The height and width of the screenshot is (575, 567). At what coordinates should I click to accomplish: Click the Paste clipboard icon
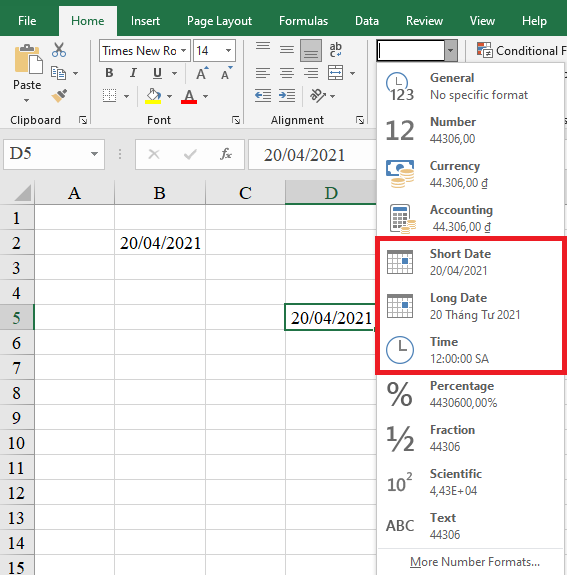coord(28,59)
